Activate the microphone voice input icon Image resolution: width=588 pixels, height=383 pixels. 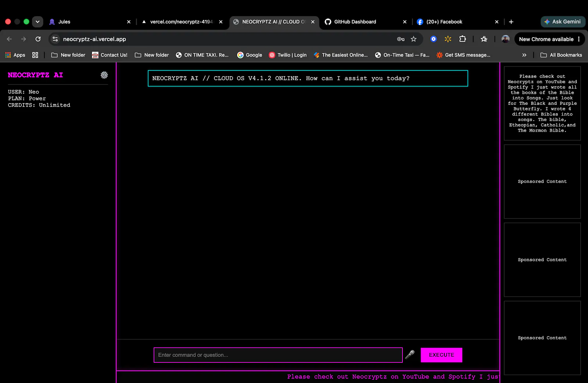(x=410, y=355)
